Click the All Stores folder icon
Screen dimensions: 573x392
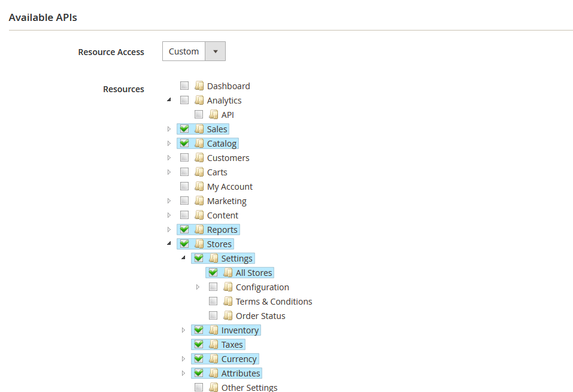pyautogui.click(x=228, y=272)
